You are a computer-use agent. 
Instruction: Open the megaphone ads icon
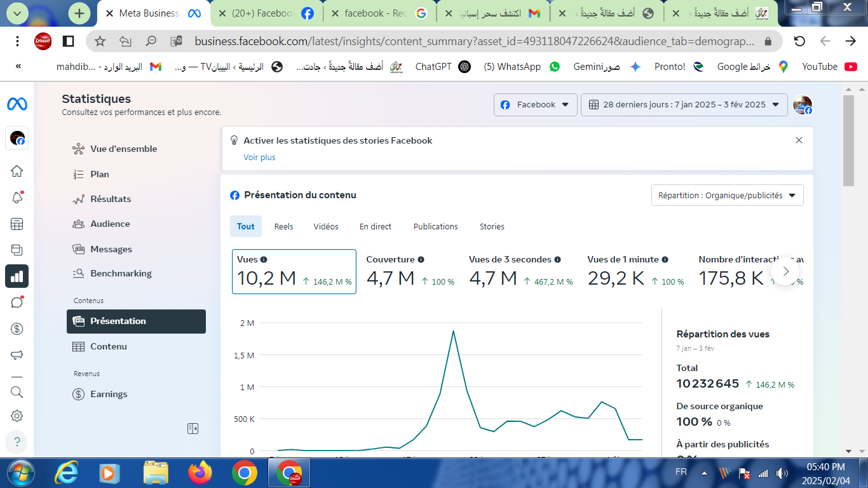[17, 355]
